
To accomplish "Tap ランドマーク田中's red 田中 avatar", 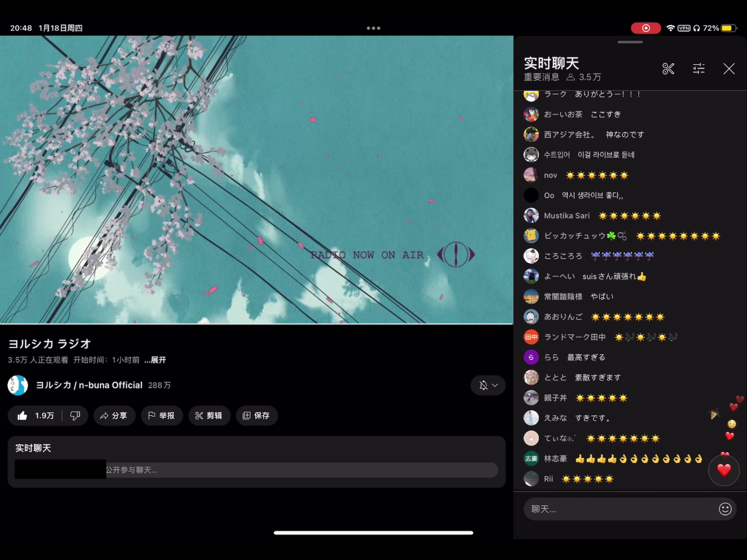I will 531,337.
